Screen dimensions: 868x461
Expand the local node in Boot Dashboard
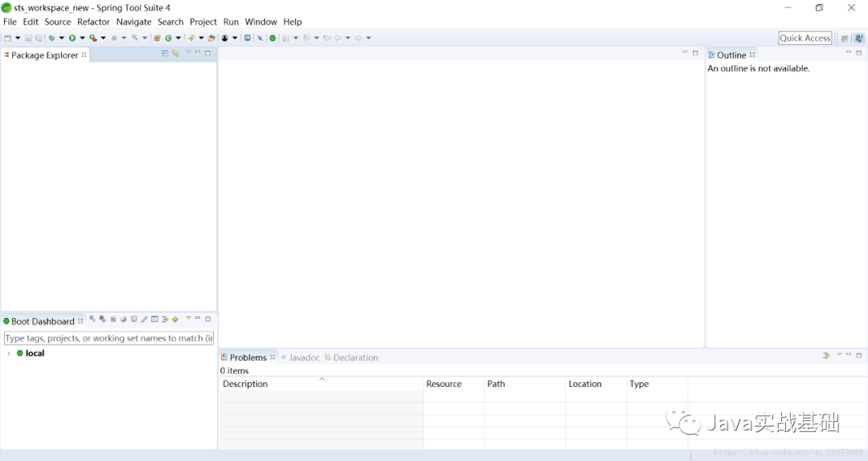point(9,353)
